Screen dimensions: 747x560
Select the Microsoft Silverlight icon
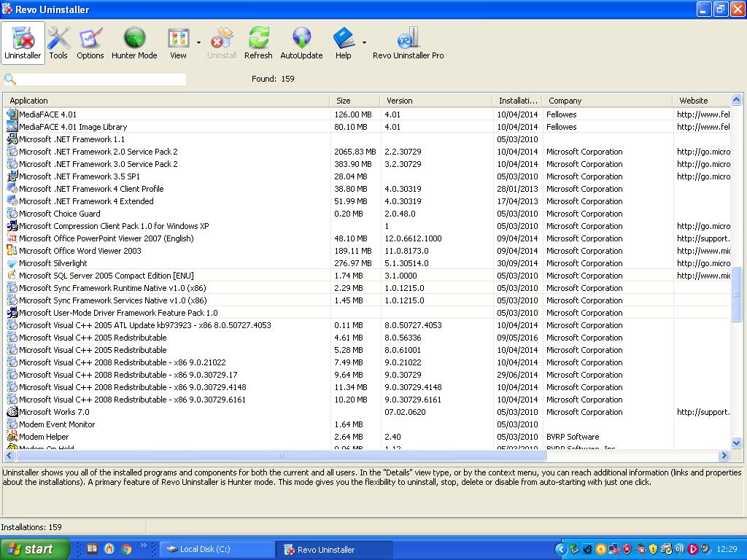point(12,262)
